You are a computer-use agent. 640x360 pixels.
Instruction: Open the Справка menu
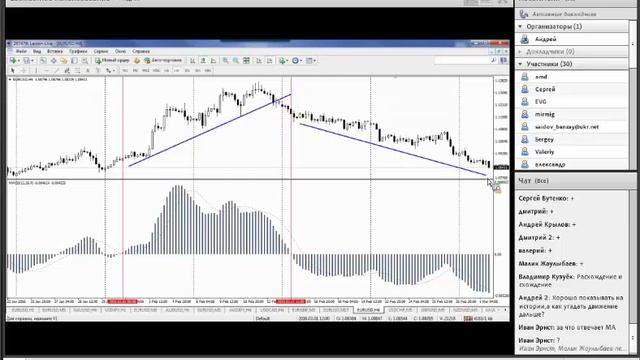click(x=141, y=51)
